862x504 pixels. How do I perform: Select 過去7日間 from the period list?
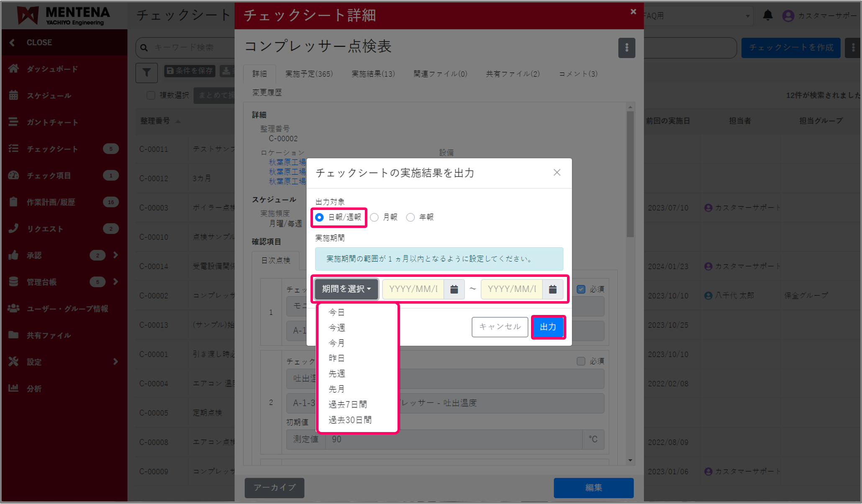pos(347,404)
